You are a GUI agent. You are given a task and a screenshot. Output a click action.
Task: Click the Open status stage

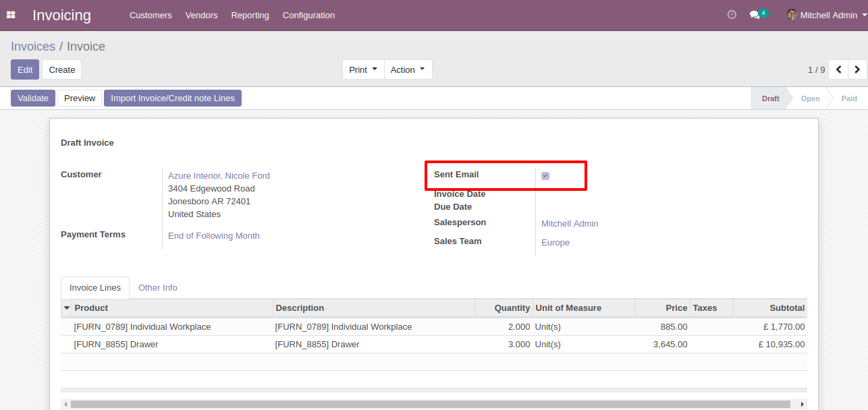click(x=810, y=98)
